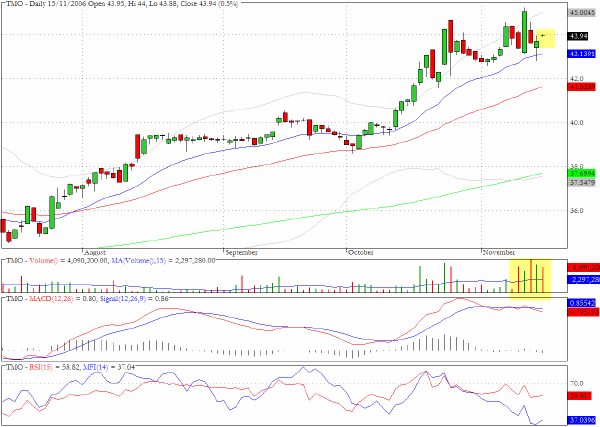Click the 70.0 RSI level label
The height and width of the screenshot is (427, 600).
(x=577, y=383)
